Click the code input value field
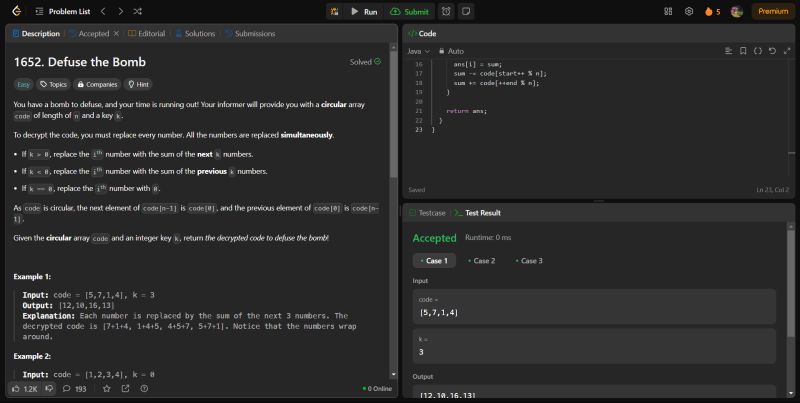The width and height of the screenshot is (800, 403). click(x=594, y=307)
